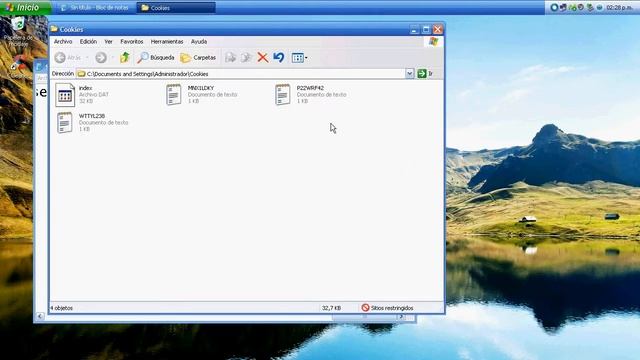The width and height of the screenshot is (640, 360).
Task: Open the Herramientas menu
Action: pyautogui.click(x=167, y=42)
